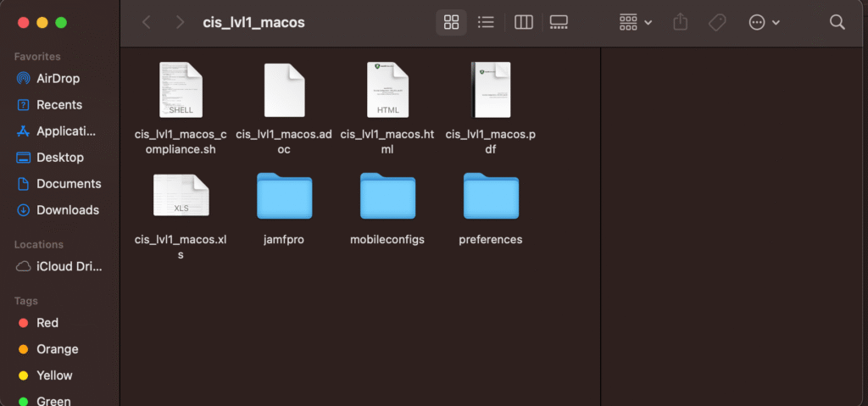Select the cis_lvl1_macos.xls spreadsheet

[x=181, y=196]
